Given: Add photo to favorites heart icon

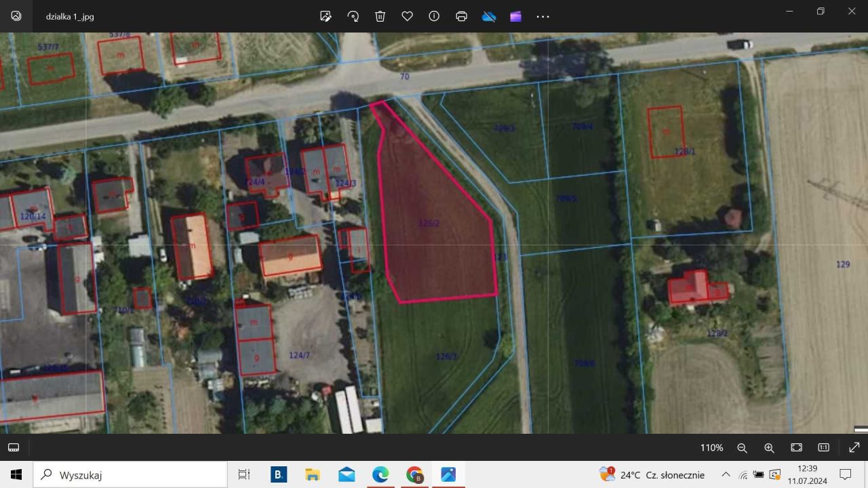Looking at the screenshot, I should point(407,16).
